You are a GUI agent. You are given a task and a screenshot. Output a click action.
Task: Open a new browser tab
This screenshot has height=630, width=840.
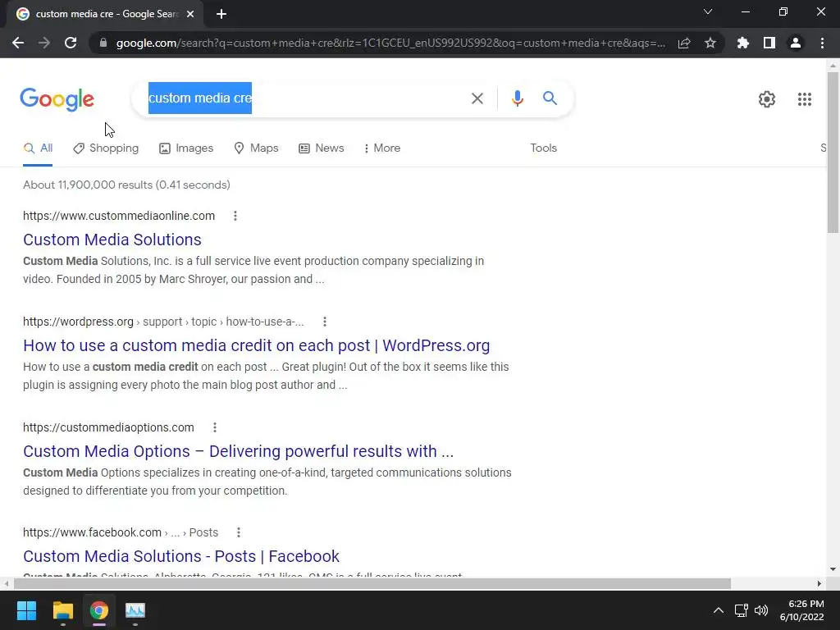pos(221,14)
